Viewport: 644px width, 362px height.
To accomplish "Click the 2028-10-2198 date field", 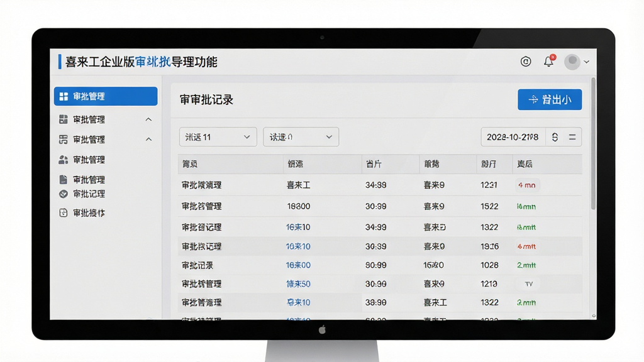I will [x=513, y=137].
